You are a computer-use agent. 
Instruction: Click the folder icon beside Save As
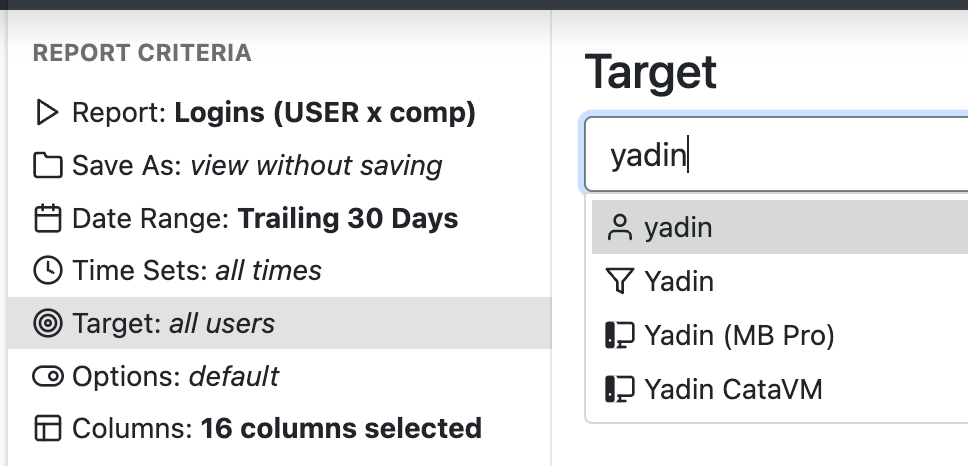tap(47, 166)
